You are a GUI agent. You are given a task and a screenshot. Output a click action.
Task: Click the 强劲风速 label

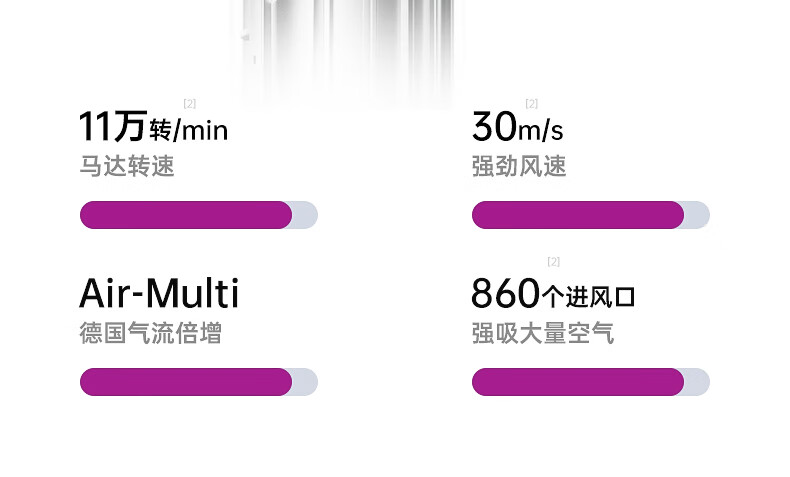(519, 166)
